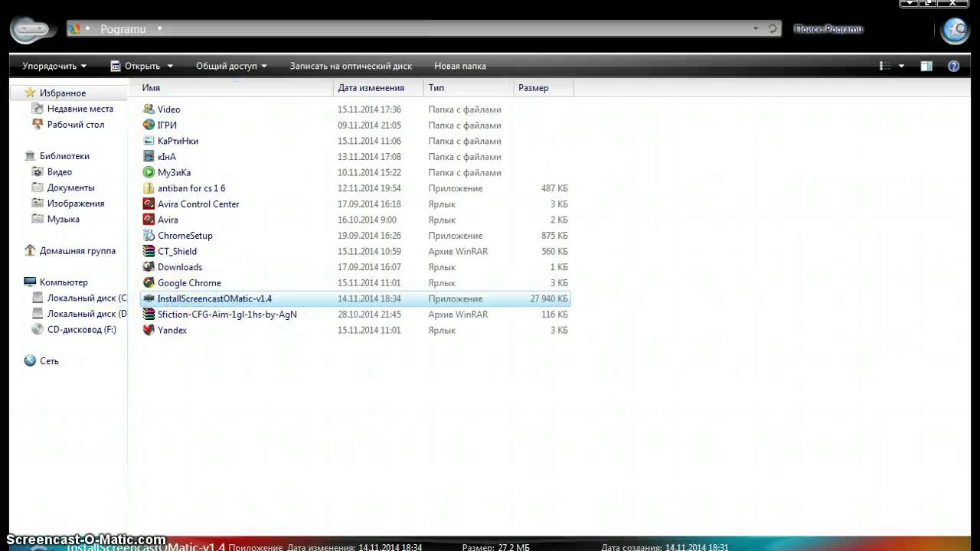Screen dimensions: 980x551
Task: Select the КаРтиНки folder icon
Action: coord(149,141)
